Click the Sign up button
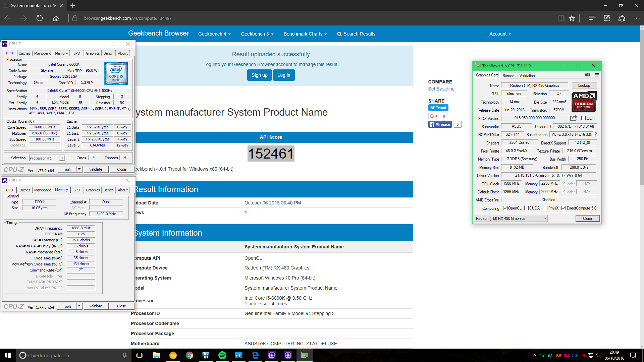The image size is (644, 362). [x=259, y=75]
